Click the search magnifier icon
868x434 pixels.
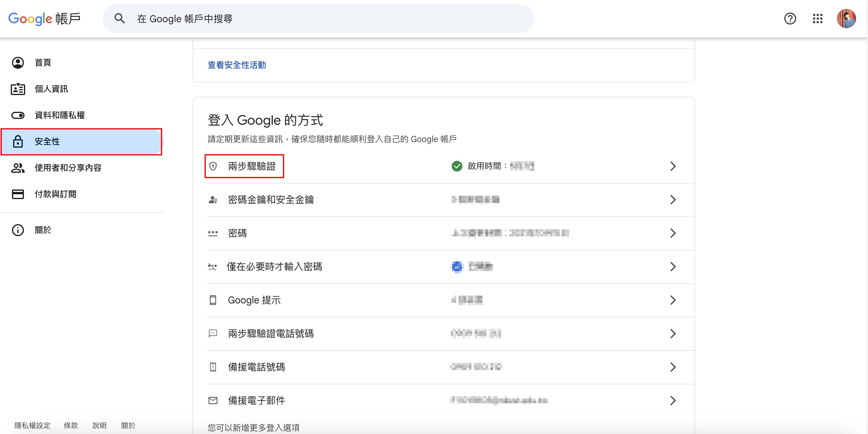[x=120, y=19]
